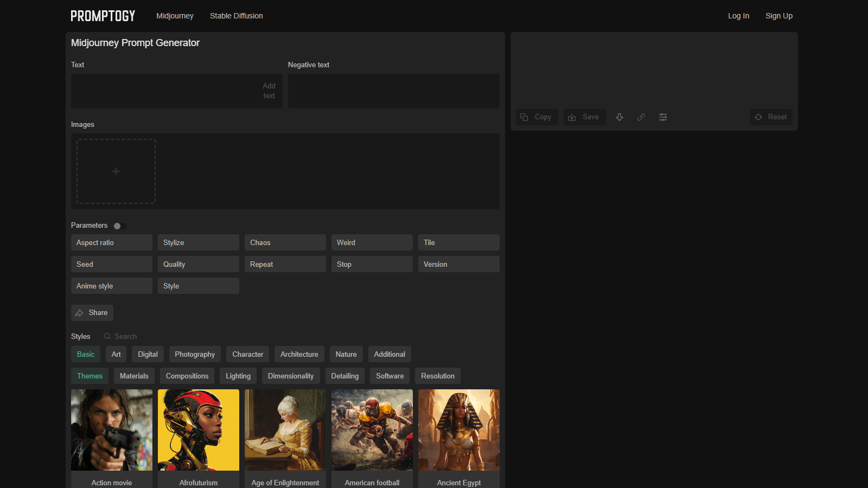
Task: Click the plus icon to add image
Action: pos(116,171)
